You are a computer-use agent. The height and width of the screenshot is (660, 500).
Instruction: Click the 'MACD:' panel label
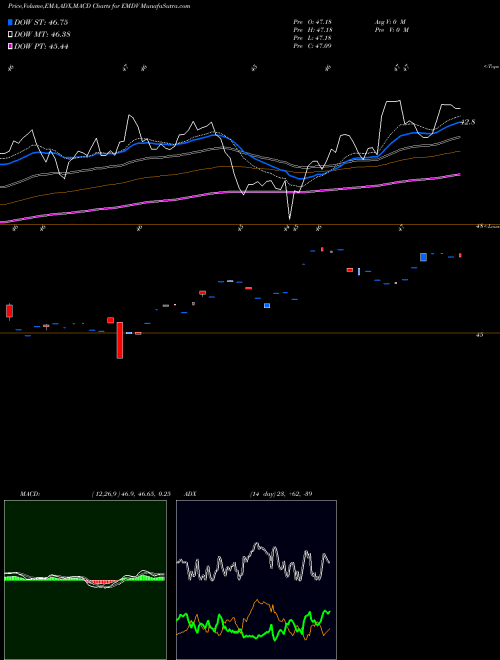pyautogui.click(x=30, y=494)
